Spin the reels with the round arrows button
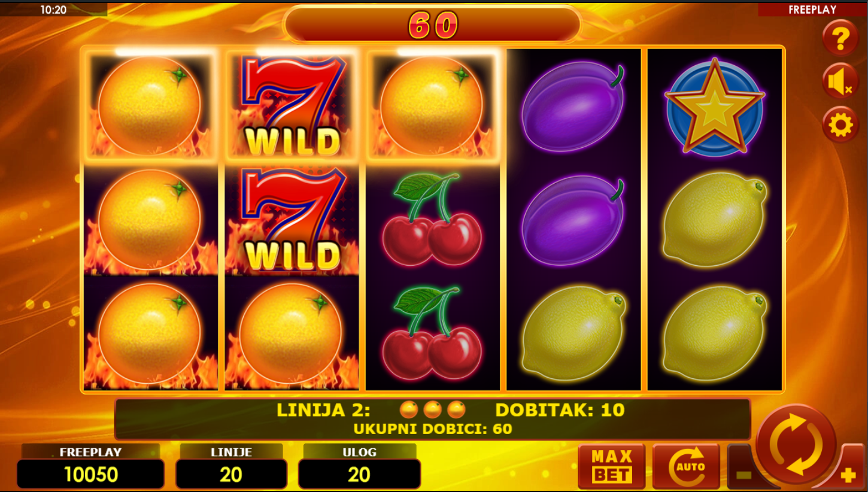 pos(796,445)
